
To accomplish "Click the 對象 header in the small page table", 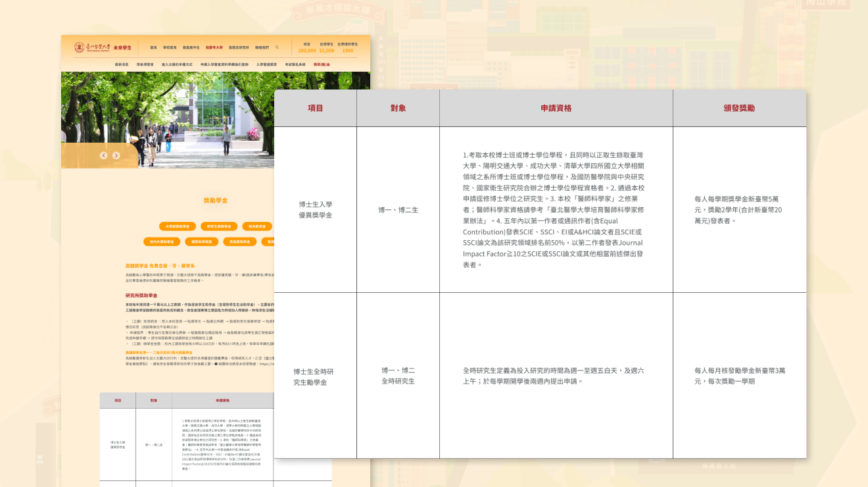I will tap(154, 400).
